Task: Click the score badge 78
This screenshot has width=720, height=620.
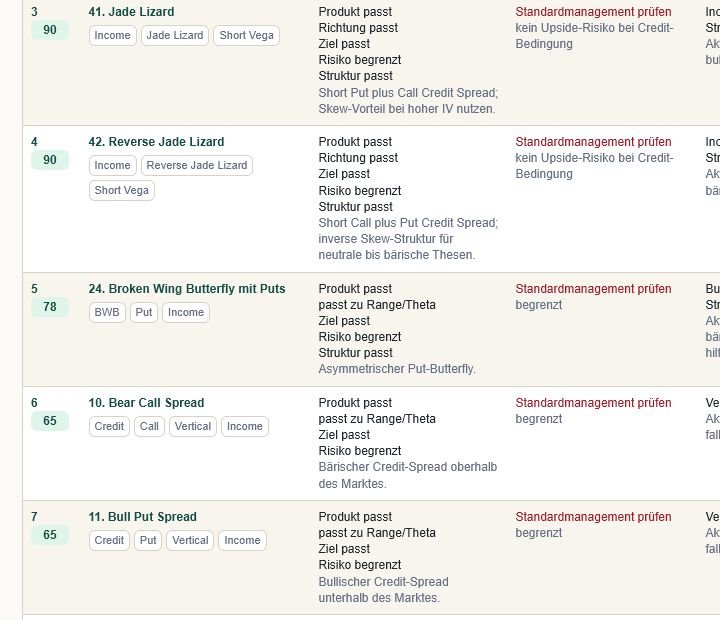Action: [x=50, y=307]
